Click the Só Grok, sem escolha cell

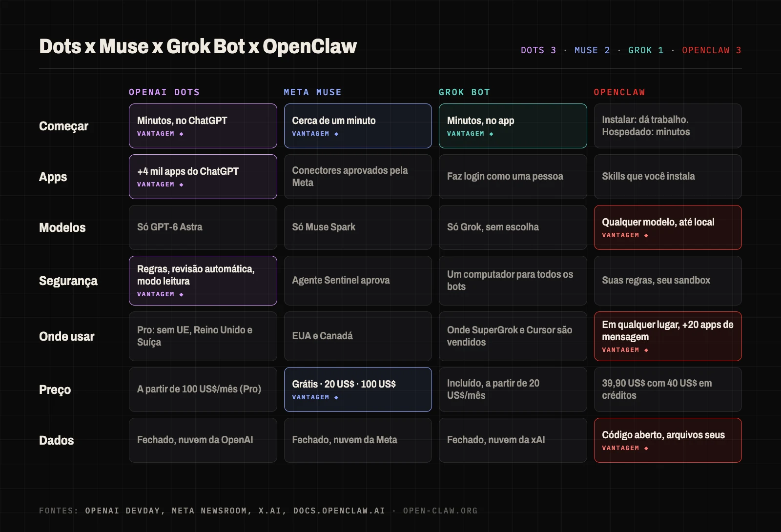pos(513,227)
